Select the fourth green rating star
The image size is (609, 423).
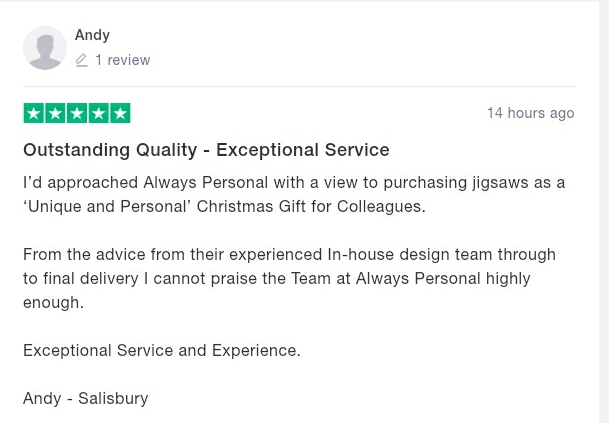point(99,113)
